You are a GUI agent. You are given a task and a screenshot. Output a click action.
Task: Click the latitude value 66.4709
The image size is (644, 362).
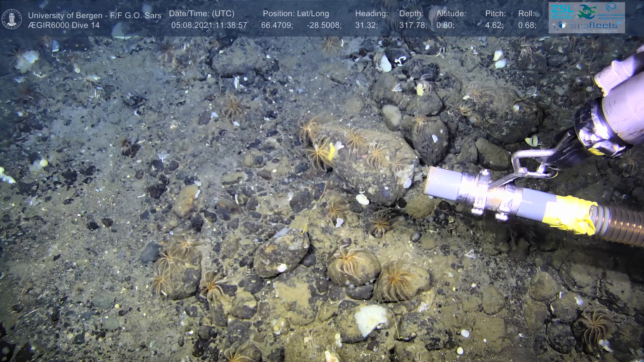pos(277,25)
